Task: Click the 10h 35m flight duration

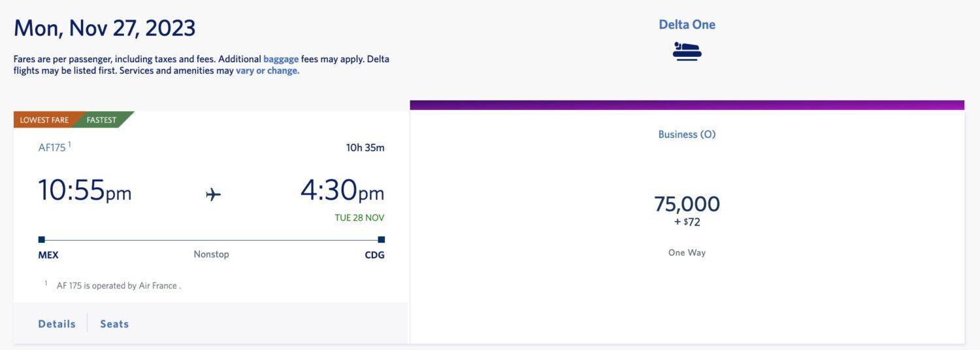Action: pos(365,148)
